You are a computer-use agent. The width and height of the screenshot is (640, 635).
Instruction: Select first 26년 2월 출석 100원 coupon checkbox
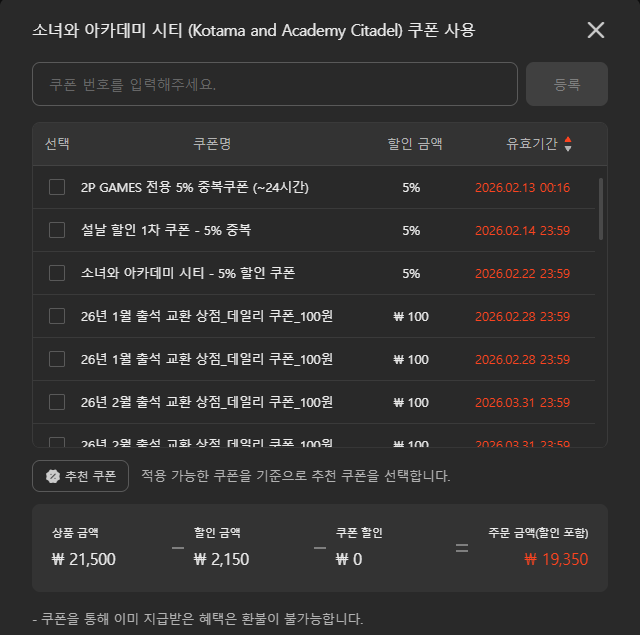pyautogui.click(x=57, y=402)
